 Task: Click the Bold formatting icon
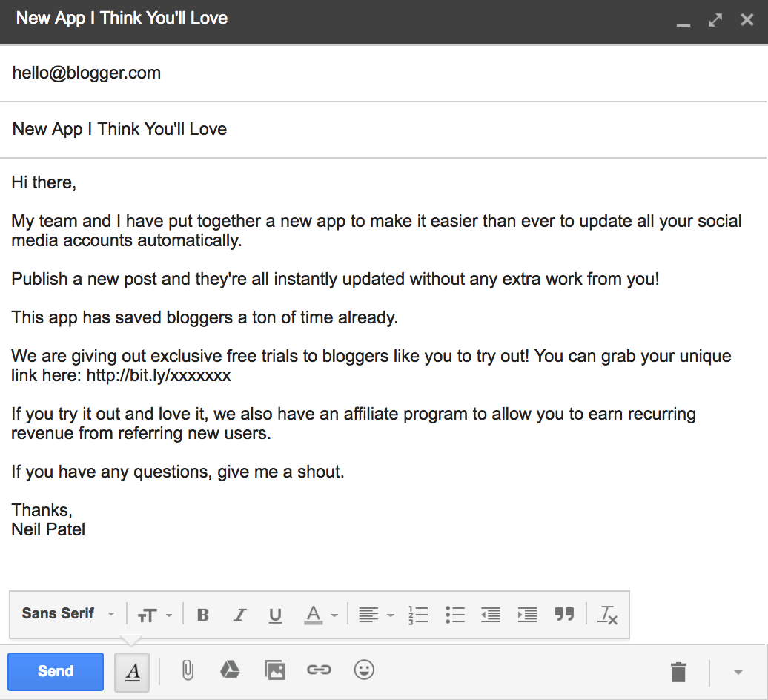[203, 614]
